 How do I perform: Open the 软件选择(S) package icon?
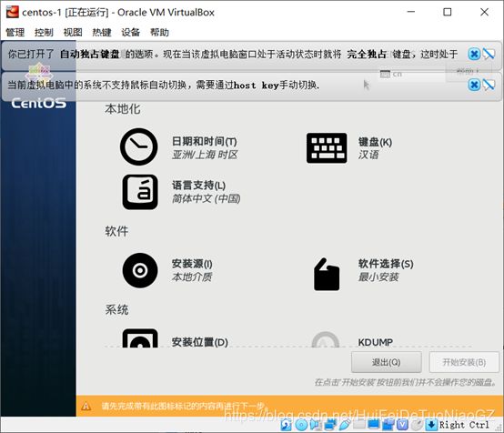tap(327, 274)
